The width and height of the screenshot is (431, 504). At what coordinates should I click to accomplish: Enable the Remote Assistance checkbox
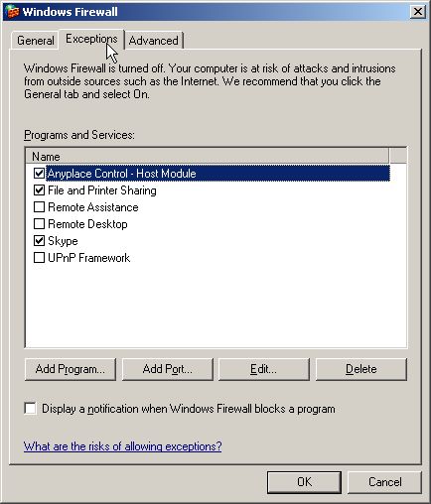tap(39, 206)
